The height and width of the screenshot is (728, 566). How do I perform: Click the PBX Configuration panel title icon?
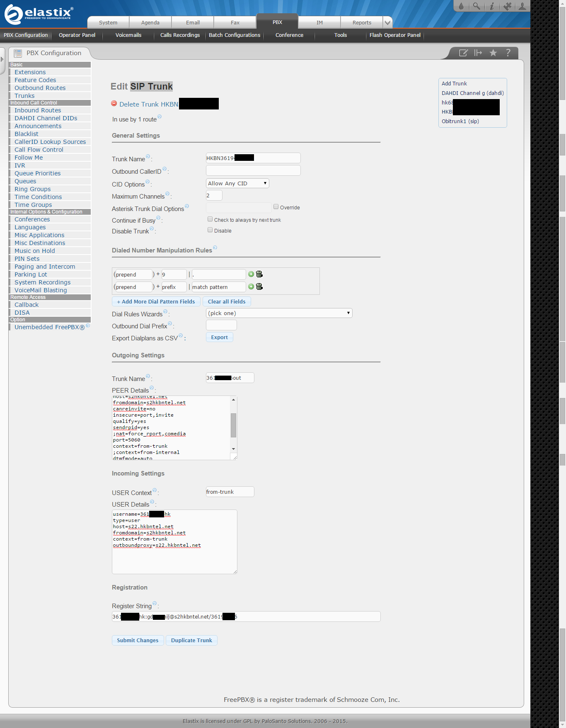coord(18,53)
